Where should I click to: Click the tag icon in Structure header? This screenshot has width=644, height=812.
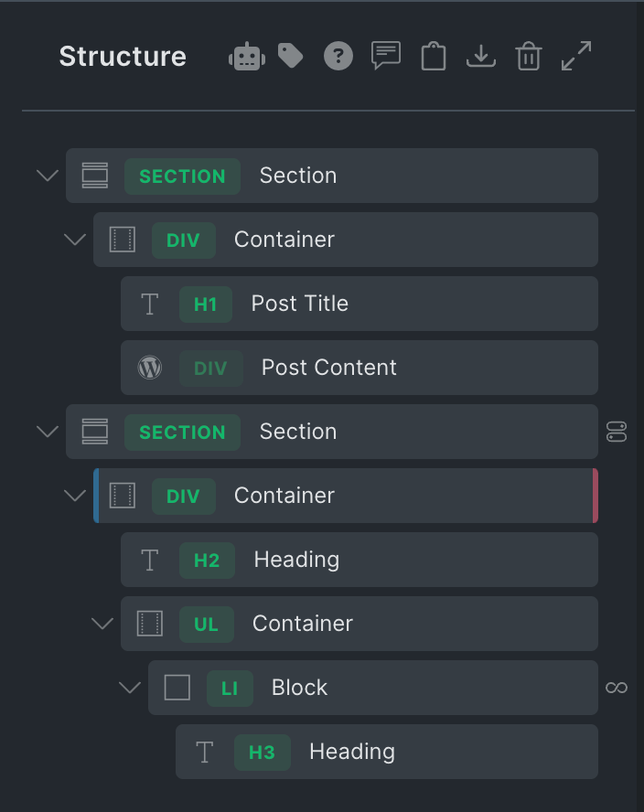[291, 57]
